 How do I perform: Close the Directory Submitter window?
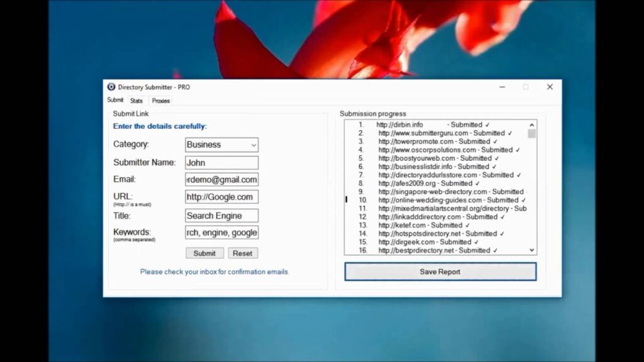[x=550, y=87]
